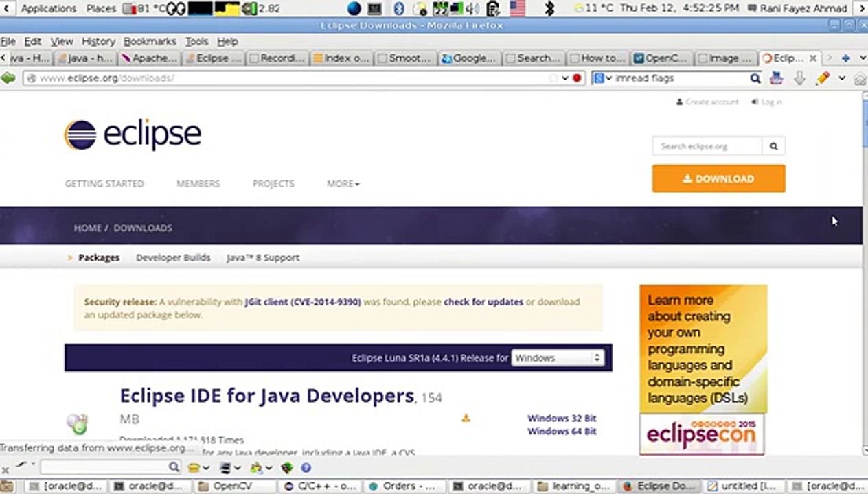The image size is (868, 494).
Task: Switch to the Apache tab
Action: pos(150,58)
